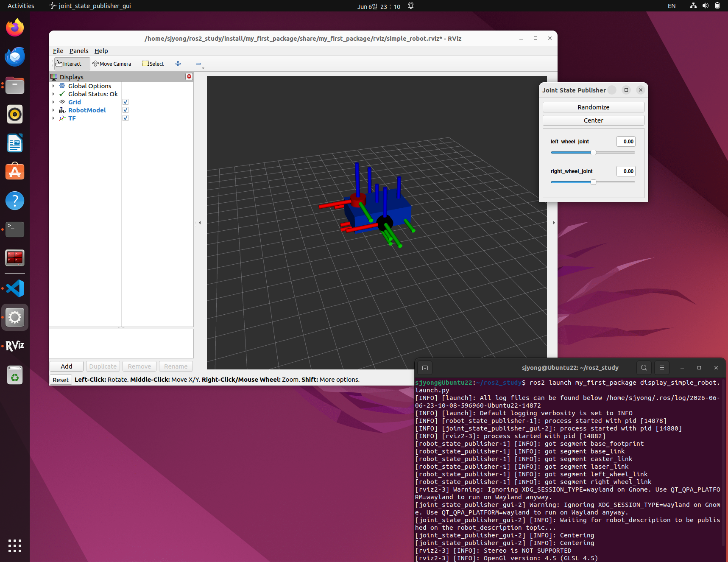Click the Grid display icon
Image resolution: width=728 pixels, height=562 pixels.
pyautogui.click(x=62, y=102)
